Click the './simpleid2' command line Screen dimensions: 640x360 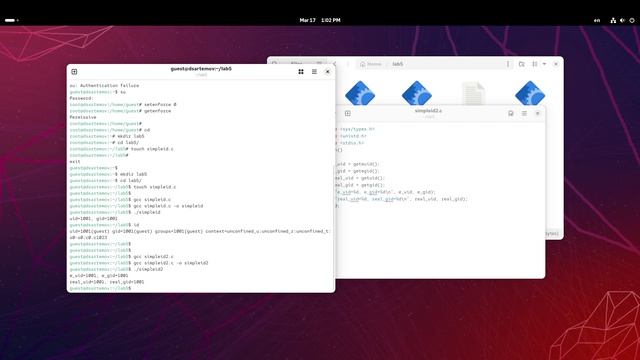(116, 269)
